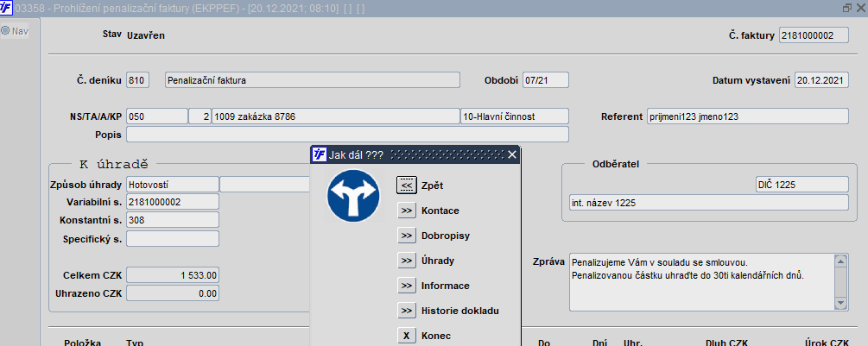Click the main window application logo icon
Screen dimensions: 868x346
click(7, 9)
